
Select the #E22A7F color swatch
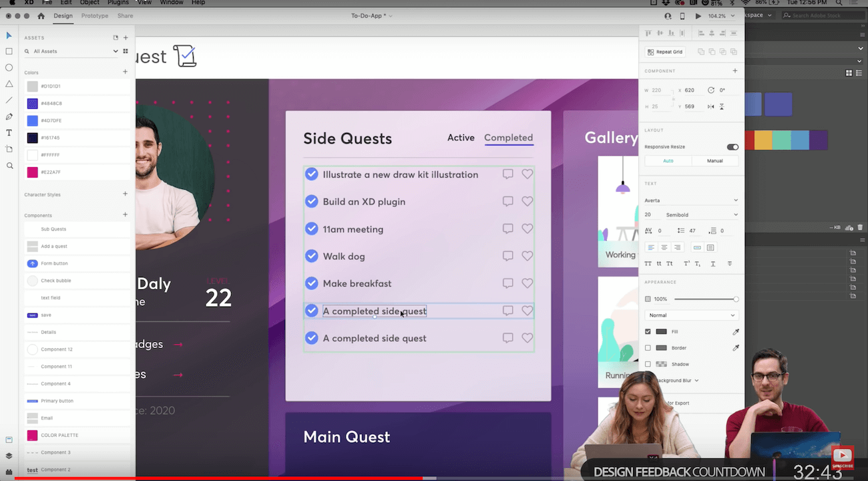[x=32, y=172]
